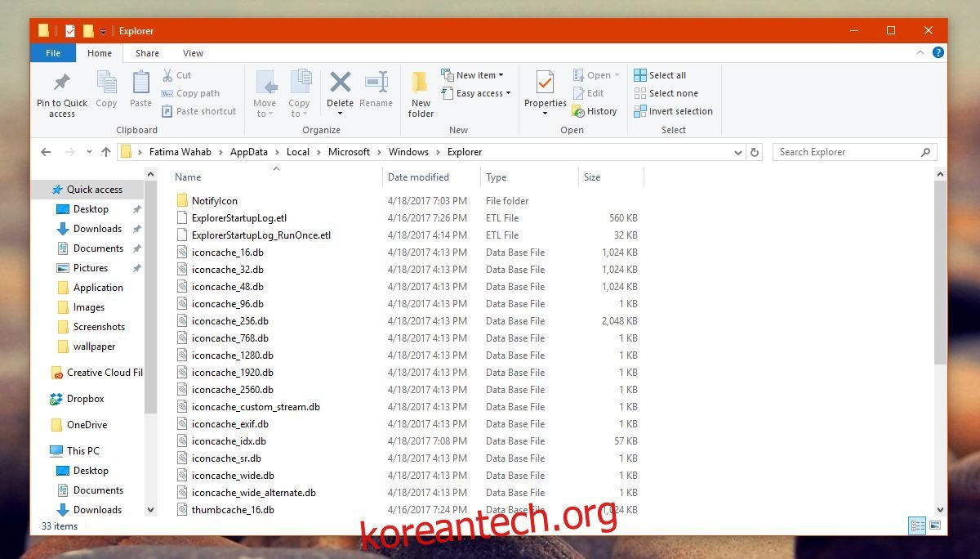Navigate to AppData in the breadcrumb path
The height and width of the screenshot is (559, 980).
coord(249,152)
